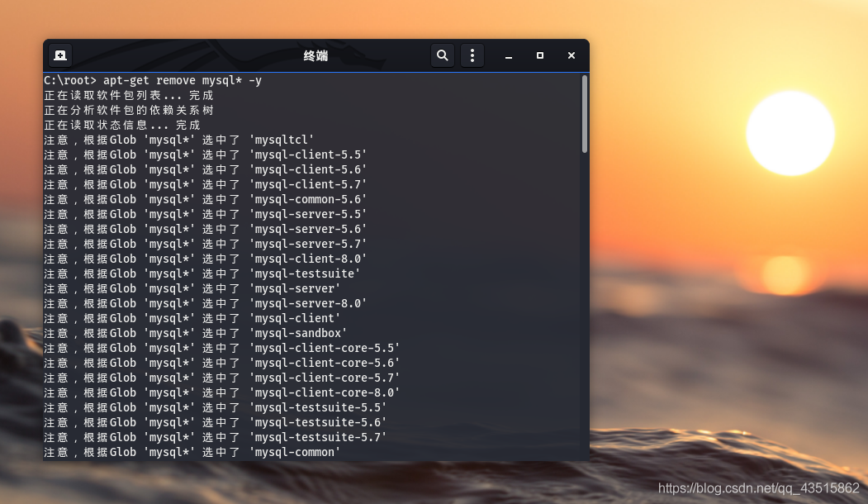
Task: Click the text 'mysql-client-8.0'
Action: [x=308, y=259]
